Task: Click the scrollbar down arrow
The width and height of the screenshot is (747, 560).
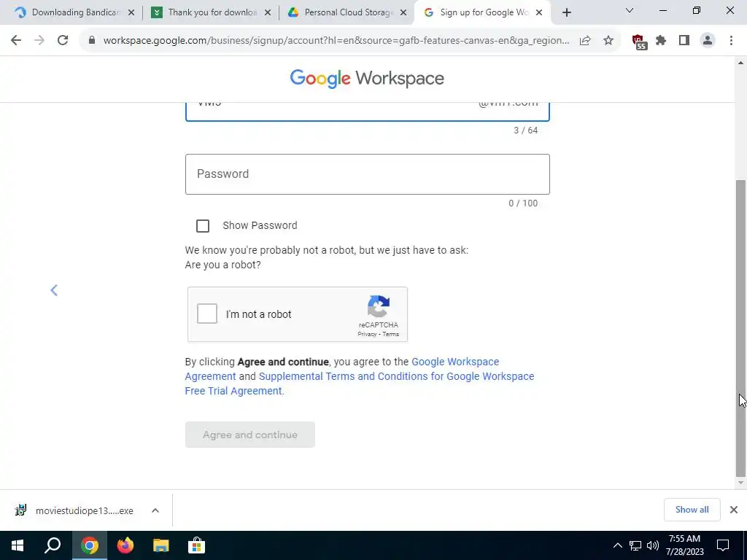Action: [x=741, y=483]
